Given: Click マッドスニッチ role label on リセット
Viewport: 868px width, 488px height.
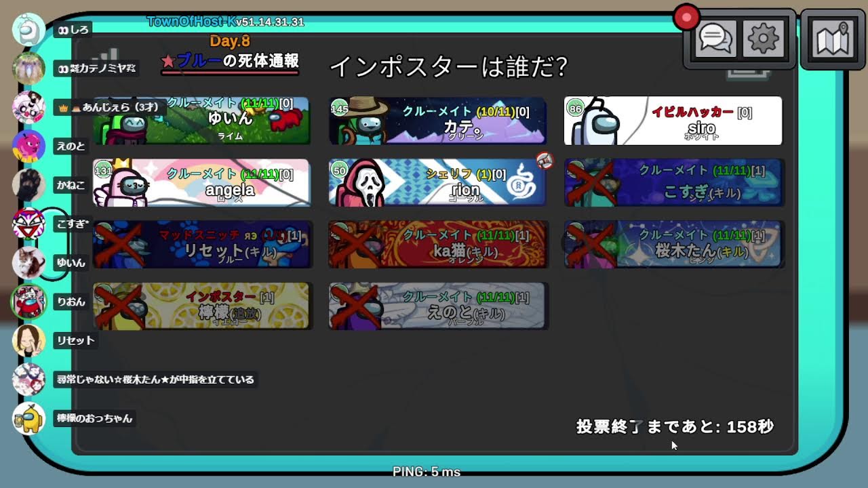Looking at the screenshot, I should (199, 235).
